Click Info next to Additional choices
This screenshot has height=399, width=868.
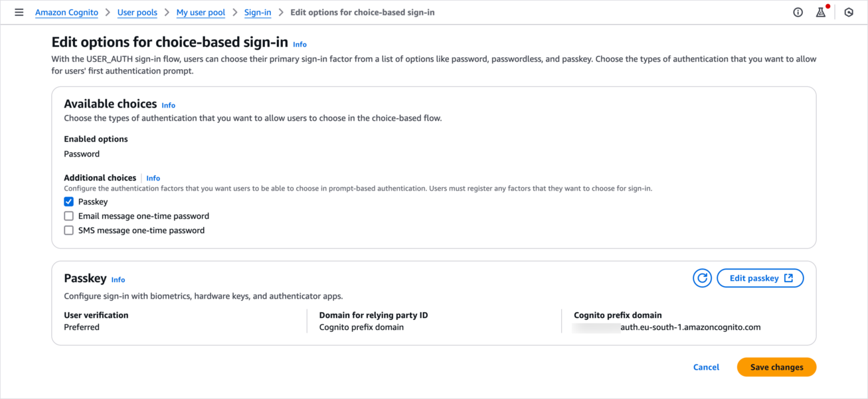point(153,179)
